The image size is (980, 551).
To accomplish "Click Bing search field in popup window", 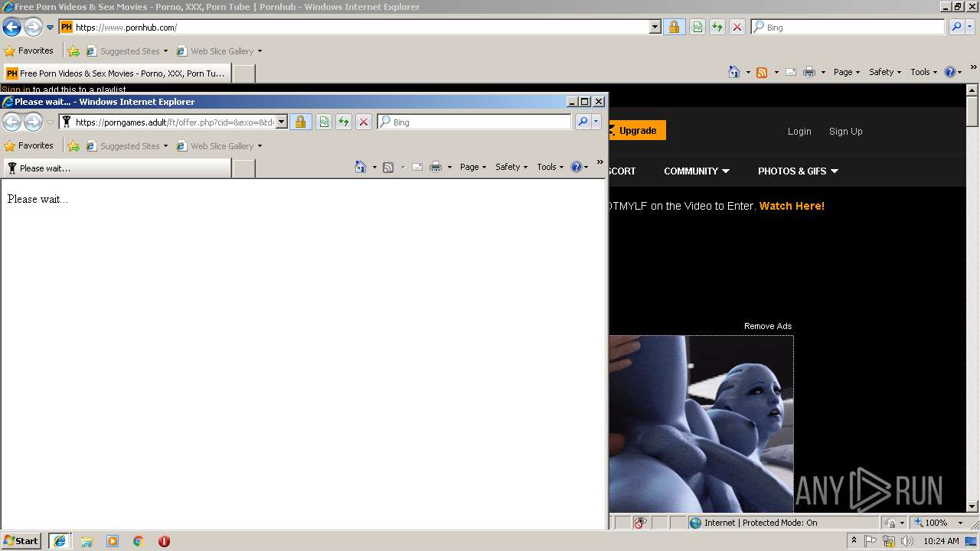I will click(474, 122).
